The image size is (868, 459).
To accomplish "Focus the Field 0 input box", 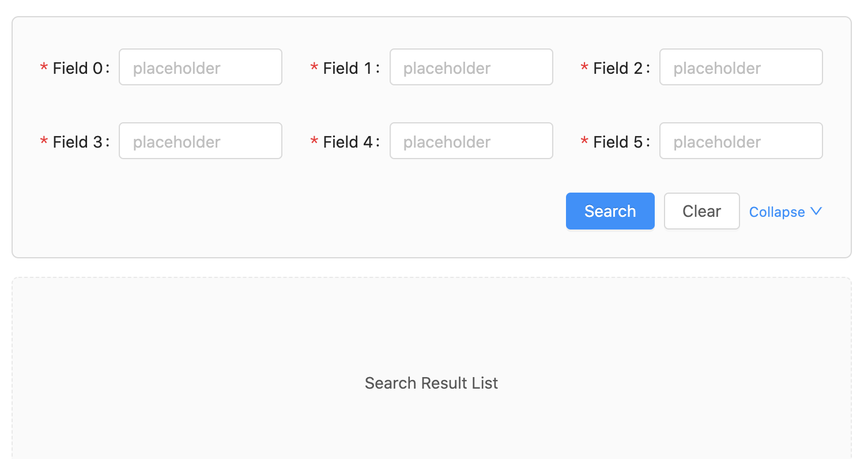I will click(x=200, y=67).
